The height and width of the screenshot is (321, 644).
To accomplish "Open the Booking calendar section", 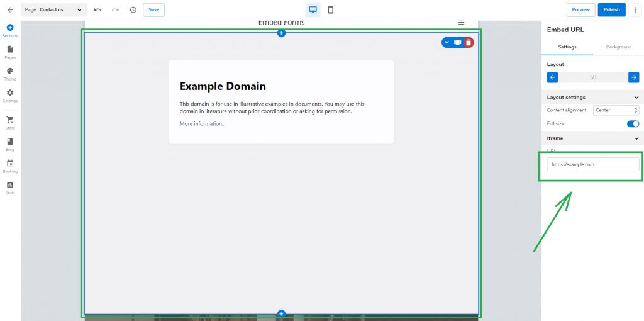I will coord(10,166).
